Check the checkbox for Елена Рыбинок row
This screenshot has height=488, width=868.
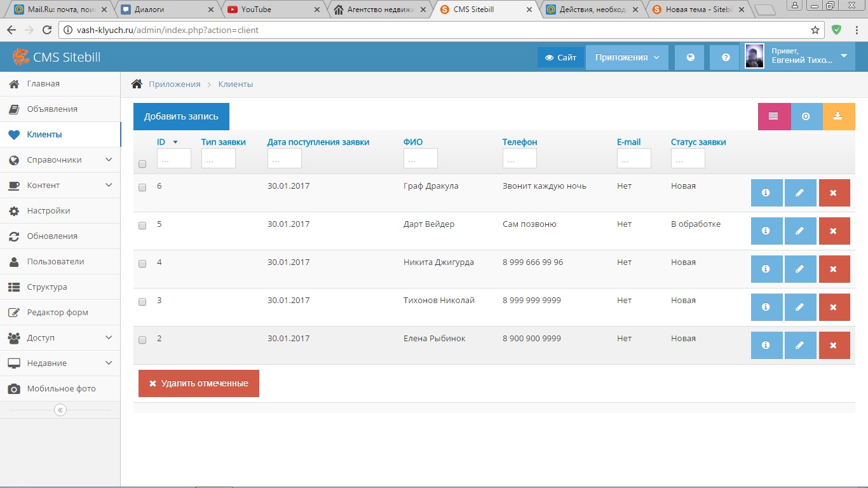click(x=142, y=340)
